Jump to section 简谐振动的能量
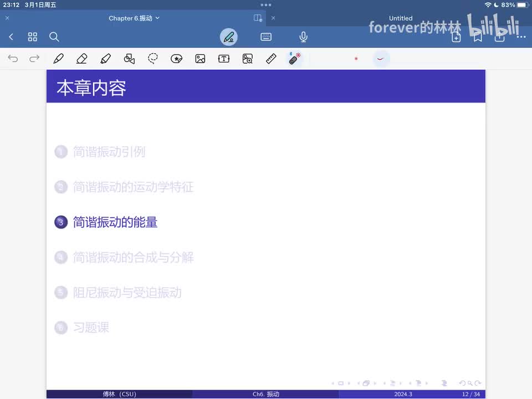Screen dimensions: 532x399 [x=115, y=222]
